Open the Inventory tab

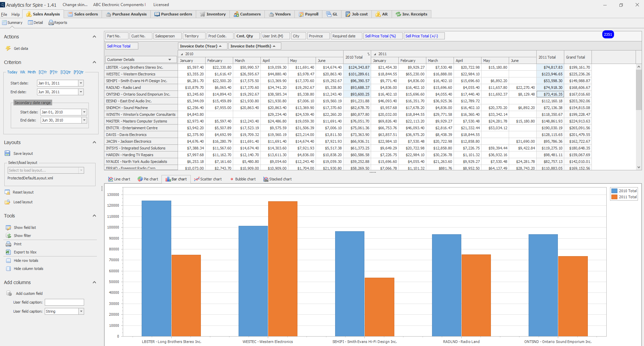[x=213, y=14]
